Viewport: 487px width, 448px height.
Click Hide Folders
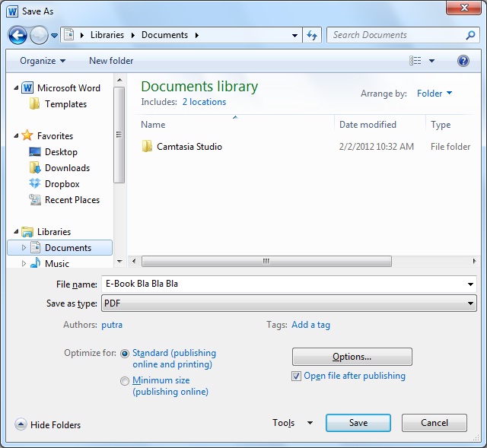pos(48,424)
